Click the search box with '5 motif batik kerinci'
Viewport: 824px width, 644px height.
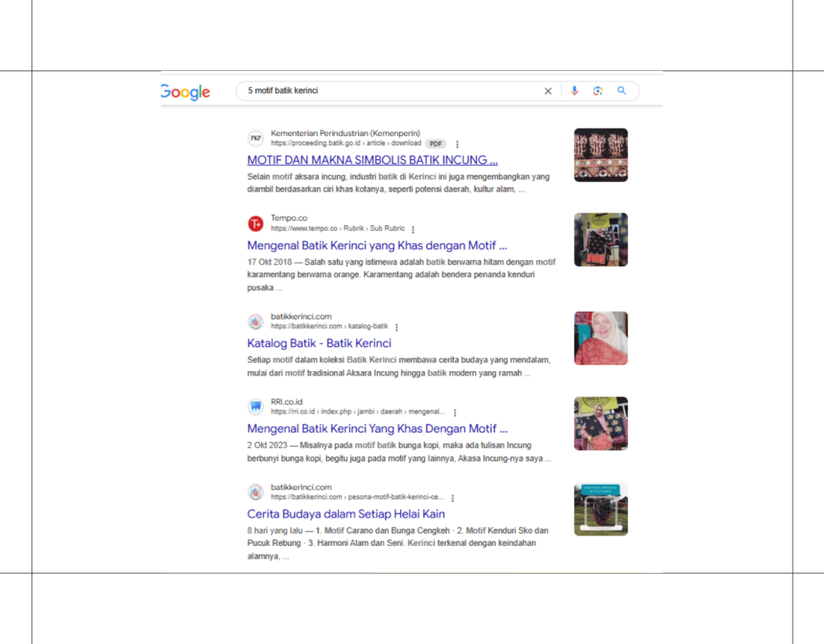click(x=386, y=91)
